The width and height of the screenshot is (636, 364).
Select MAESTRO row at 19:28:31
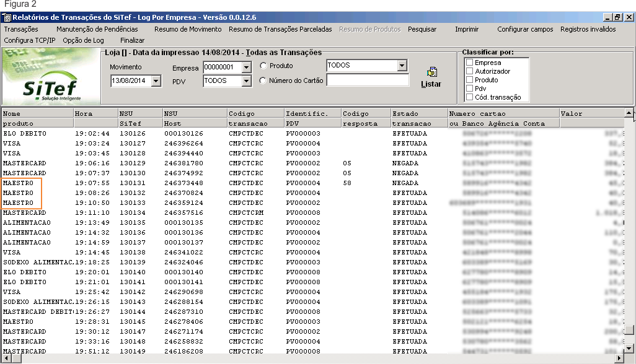(312, 322)
